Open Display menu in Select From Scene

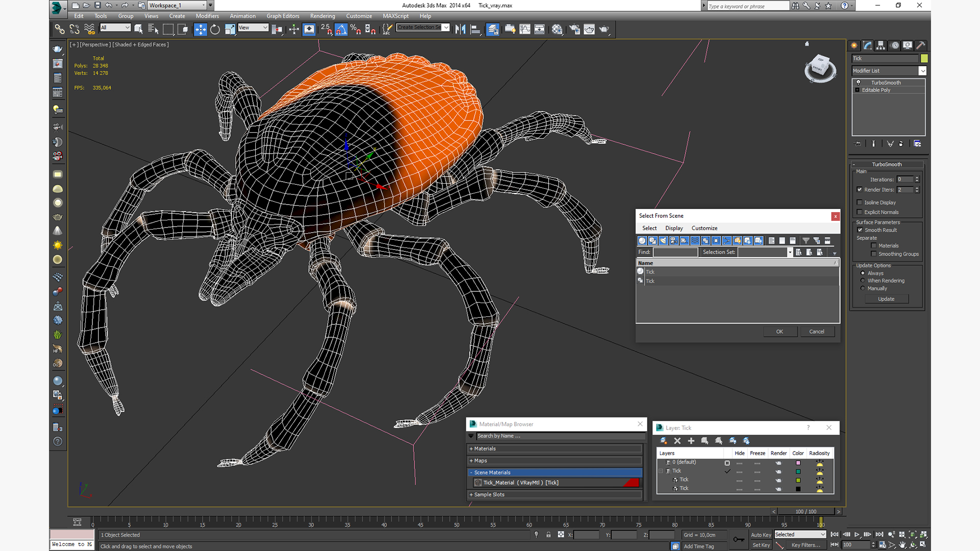(674, 229)
